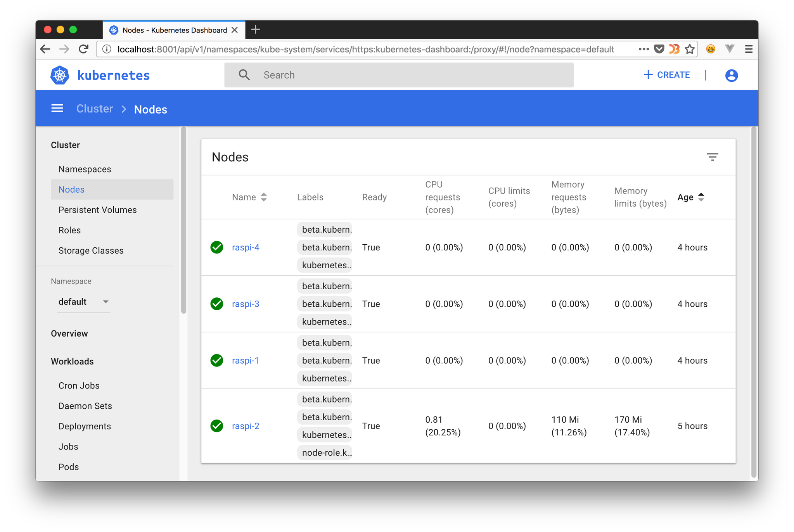The width and height of the screenshot is (794, 532).
Task: Click the Workloads sidebar heading
Action: pyautogui.click(x=72, y=361)
